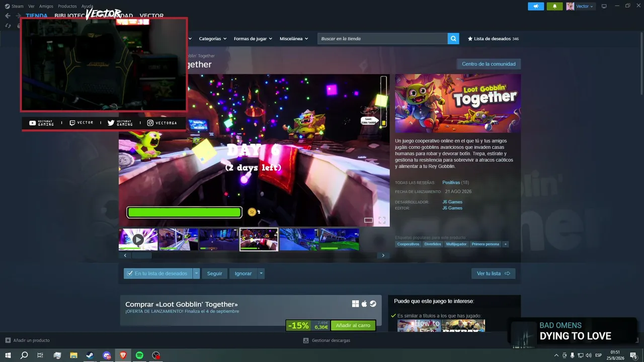Open Lista de deseados link

click(493, 39)
